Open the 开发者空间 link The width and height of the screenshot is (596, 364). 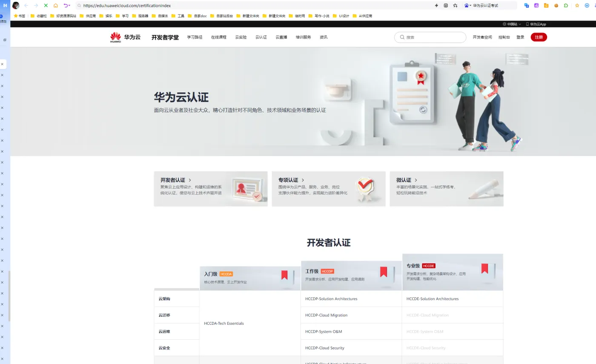coord(482,37)
